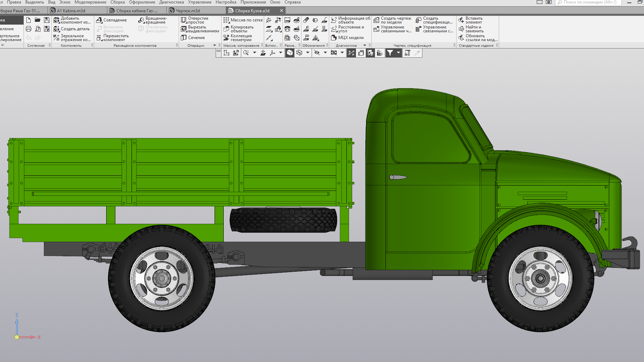
Task: Click the New document icon
Action: tap(28, 20)
